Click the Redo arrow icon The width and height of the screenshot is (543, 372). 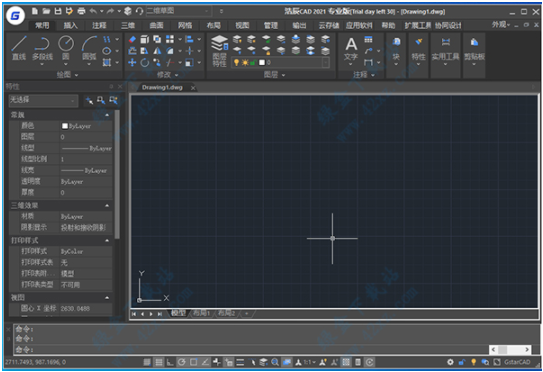(110, 11)
